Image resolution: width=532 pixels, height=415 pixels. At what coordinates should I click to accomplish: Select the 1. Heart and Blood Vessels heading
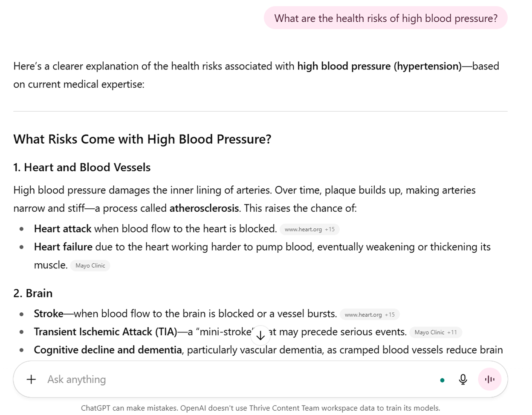point(82,167)
